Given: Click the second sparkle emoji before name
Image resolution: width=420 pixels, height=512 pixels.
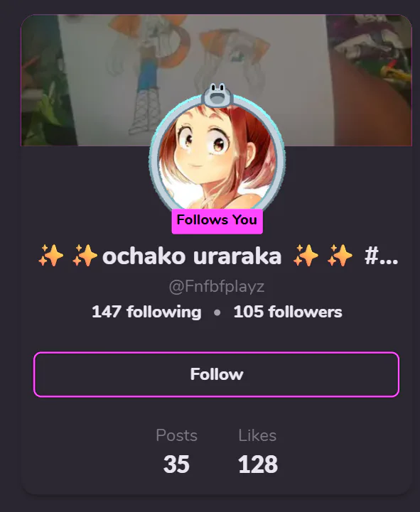Looking at the screenshot, I should [x=85, y=256].
